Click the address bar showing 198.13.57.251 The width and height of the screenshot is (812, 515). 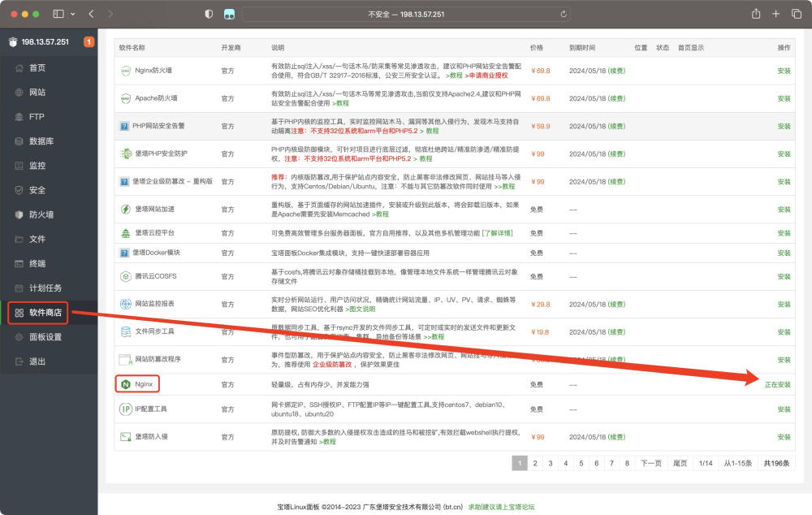coord(406,14)
